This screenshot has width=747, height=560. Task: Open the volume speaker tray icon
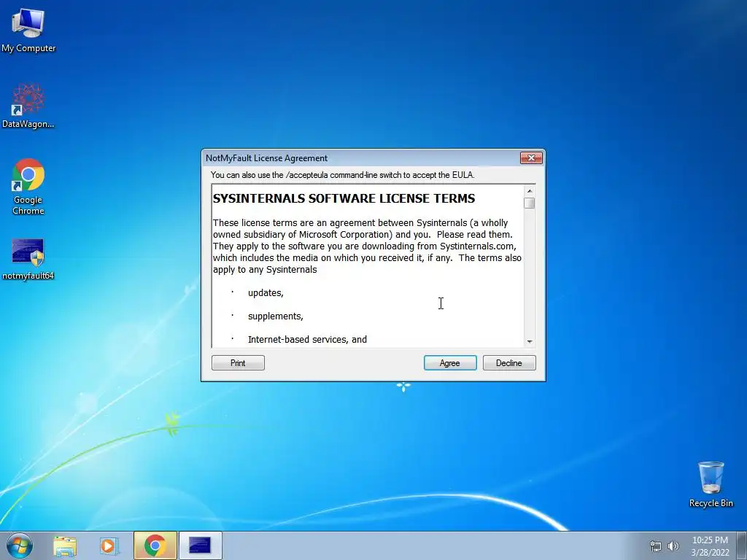click(673, 546)
